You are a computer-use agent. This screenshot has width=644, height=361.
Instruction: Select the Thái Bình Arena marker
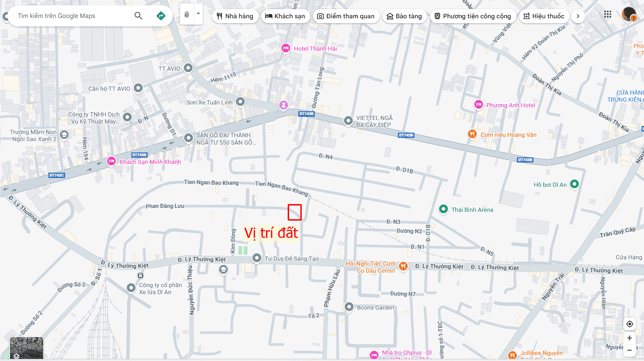[x=443, y=209]
